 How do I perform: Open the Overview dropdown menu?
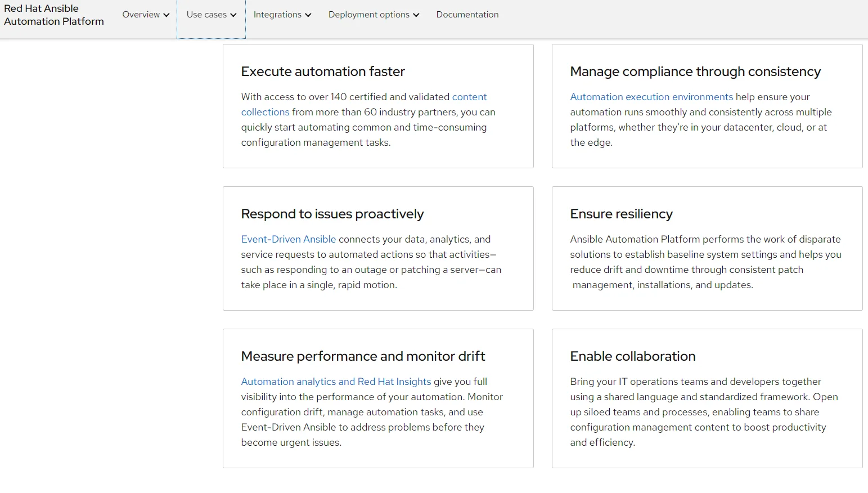point(146,15)
